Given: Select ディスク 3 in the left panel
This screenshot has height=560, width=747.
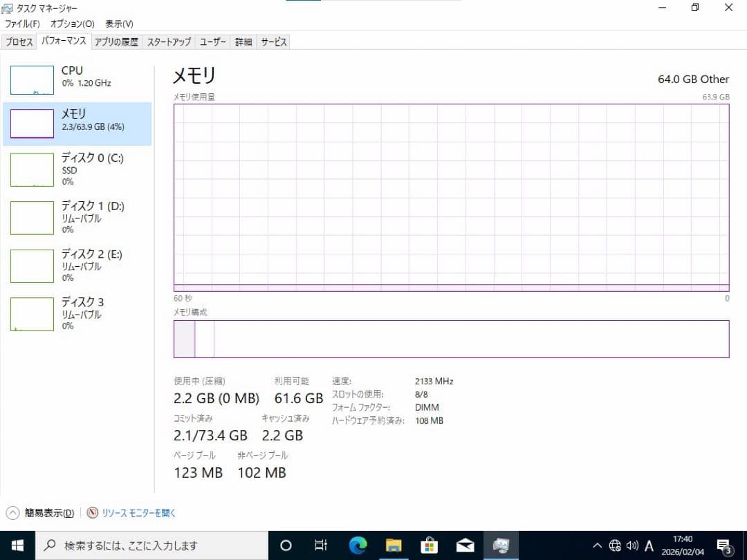Looking at the screenshot, I should pos(76,313).
